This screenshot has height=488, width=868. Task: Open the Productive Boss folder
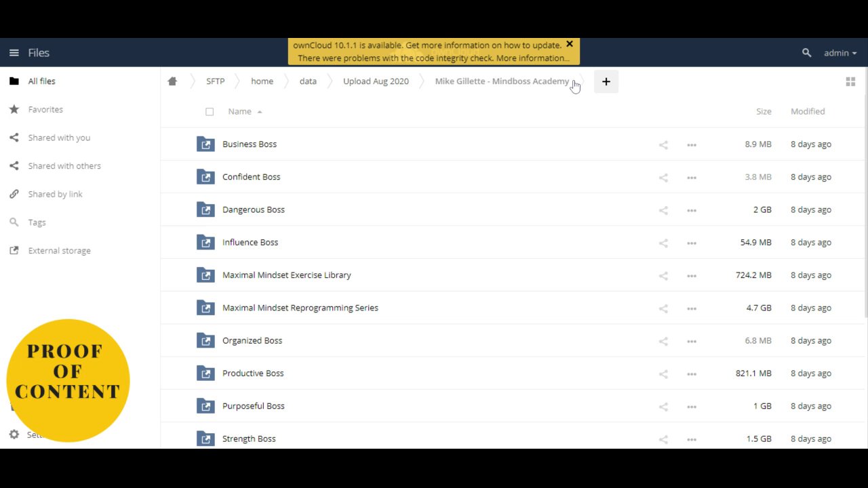point(253,373)
